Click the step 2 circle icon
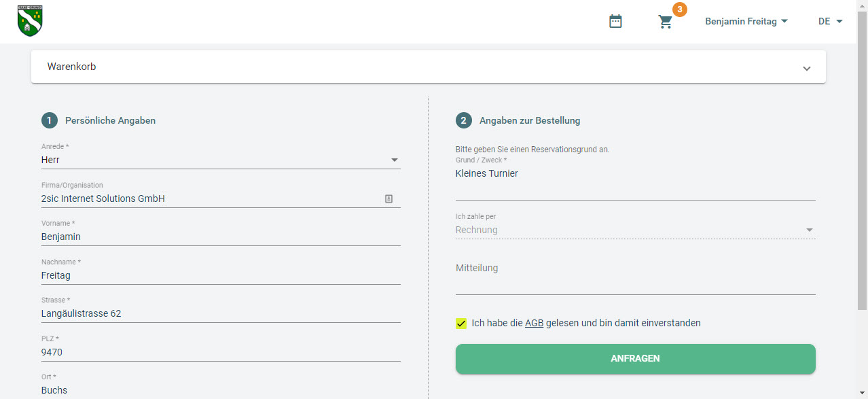Image resolution: width=868 pixels, height=399 pixels. coord(464,120)
